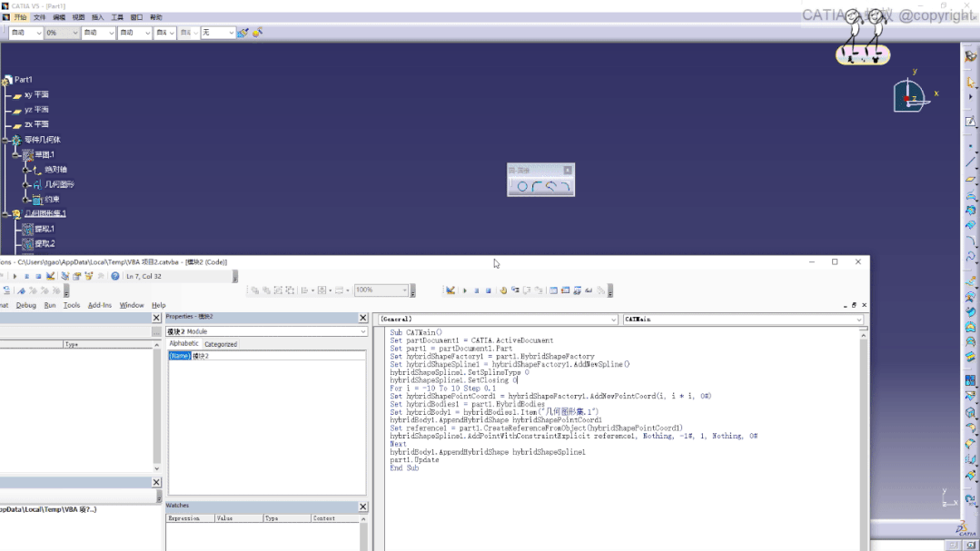Click the Object Browser icon in VBA toolbar
This screenshot has width=980, height=551.
click(x=89, y=276)
